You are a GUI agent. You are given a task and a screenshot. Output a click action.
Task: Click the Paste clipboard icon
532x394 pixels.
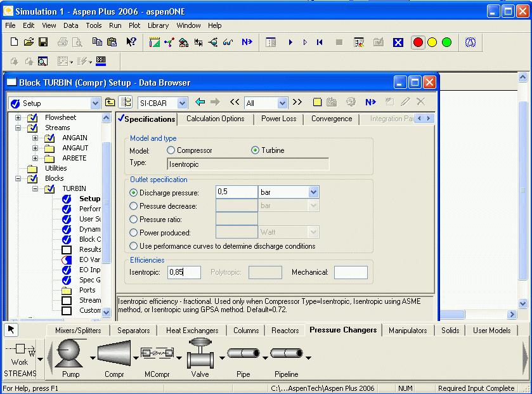click(112, 42)
